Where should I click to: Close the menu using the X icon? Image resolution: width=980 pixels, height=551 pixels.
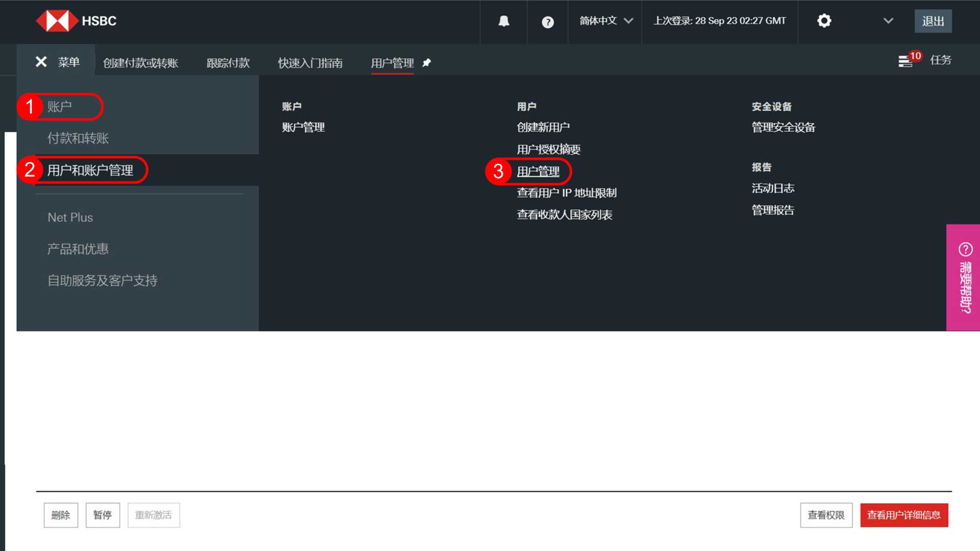point(41,62)
